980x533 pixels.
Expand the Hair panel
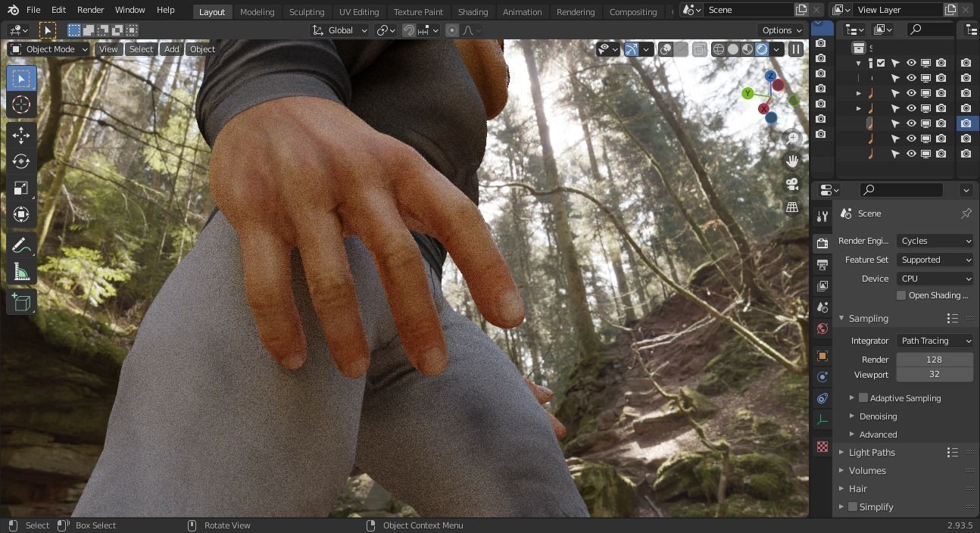click(x=857, y=489)
